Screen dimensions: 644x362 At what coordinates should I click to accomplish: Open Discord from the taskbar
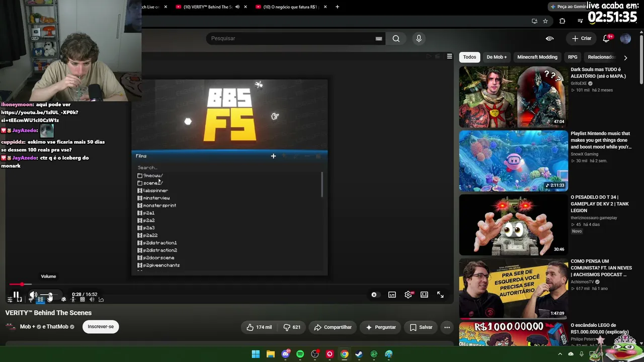point(285,354)
